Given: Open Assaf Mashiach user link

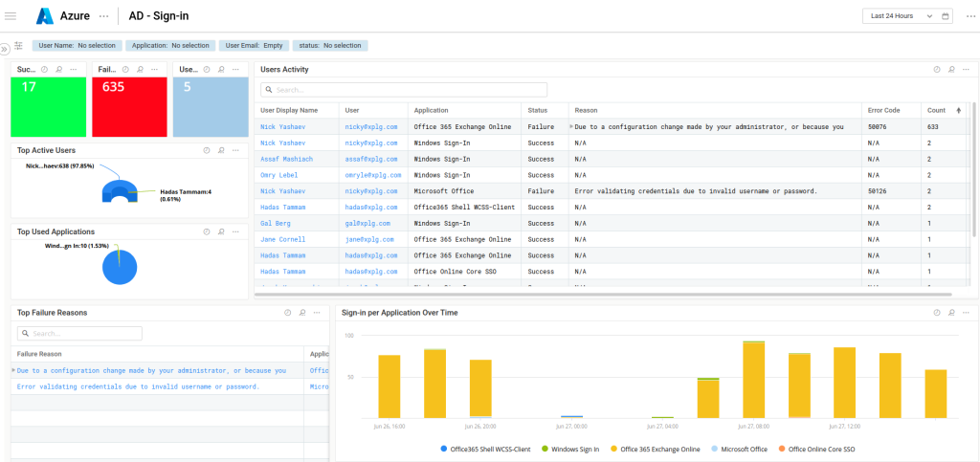Looking at the screenshot, I should pos(286,159).
